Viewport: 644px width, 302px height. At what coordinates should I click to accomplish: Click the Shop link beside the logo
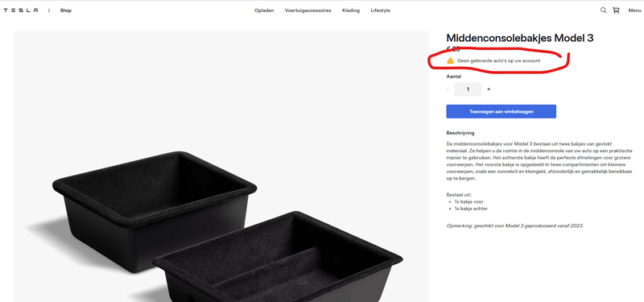(x=66, y=10)
